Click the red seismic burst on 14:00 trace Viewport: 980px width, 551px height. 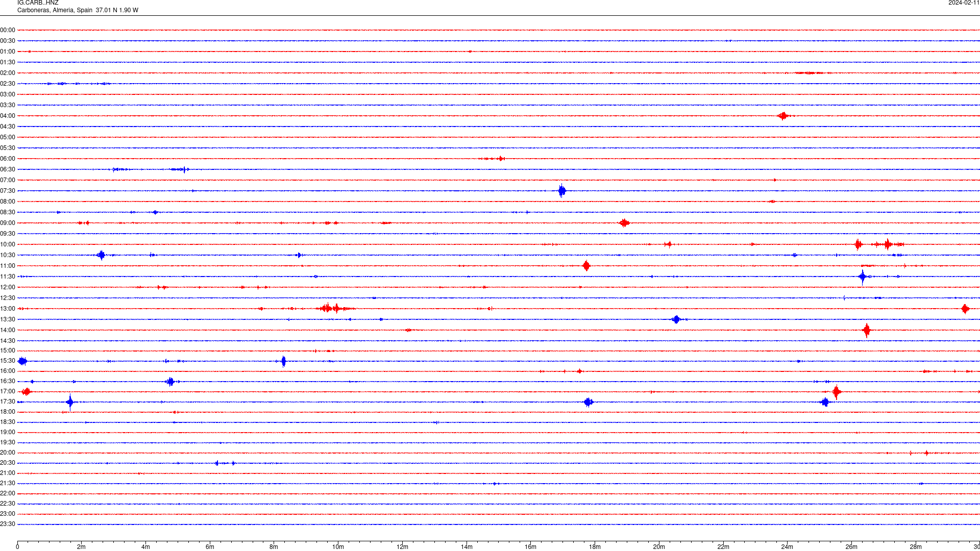click(867, 330)
